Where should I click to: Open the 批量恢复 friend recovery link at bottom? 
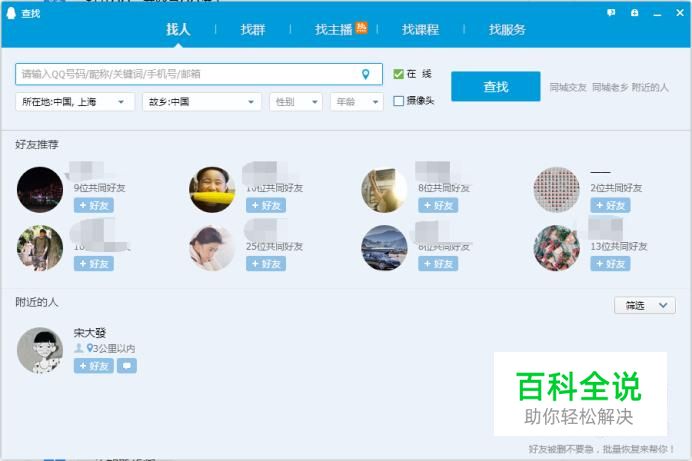point(601,449)
